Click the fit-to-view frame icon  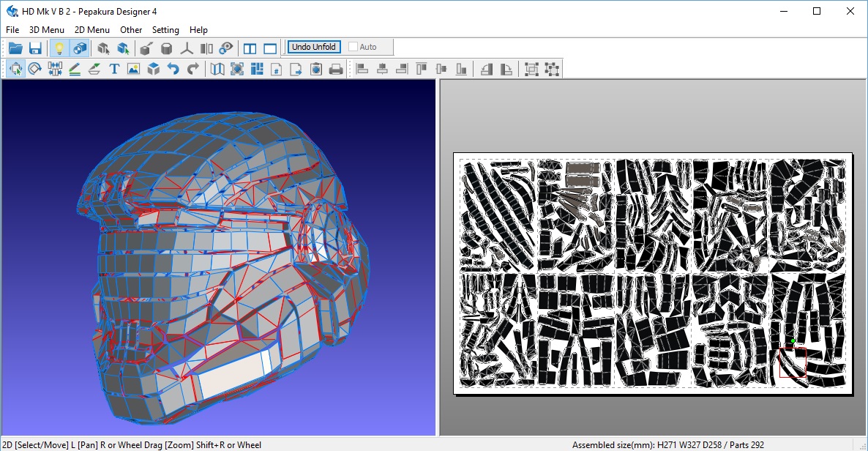coord(237,69)
